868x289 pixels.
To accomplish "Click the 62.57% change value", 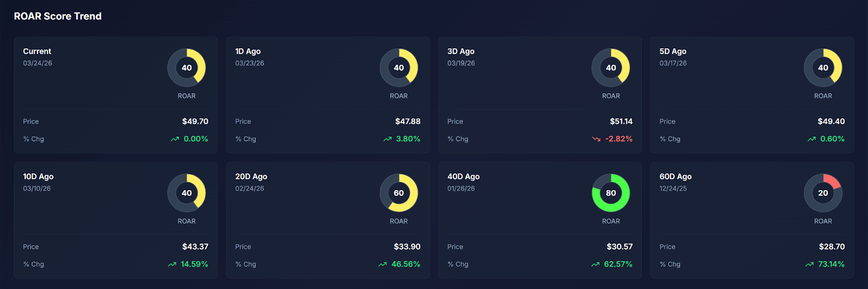I will [x=618, y=265].
